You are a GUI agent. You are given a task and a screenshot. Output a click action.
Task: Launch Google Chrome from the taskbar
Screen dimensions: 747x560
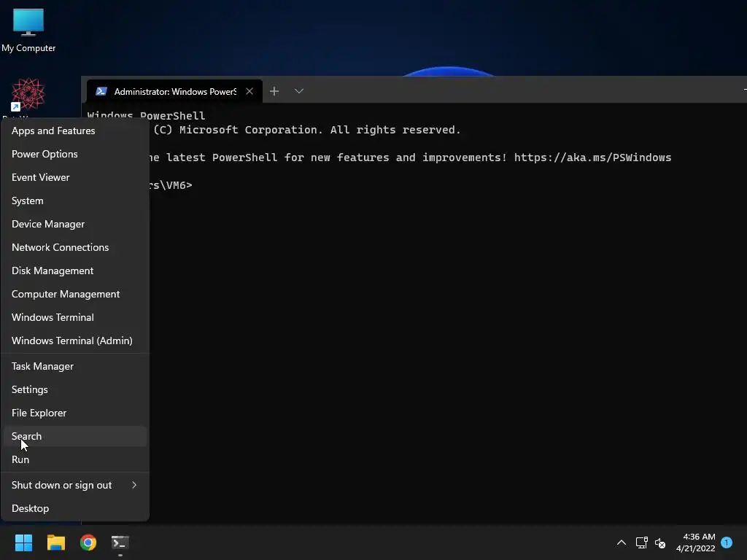click(88, 542)
